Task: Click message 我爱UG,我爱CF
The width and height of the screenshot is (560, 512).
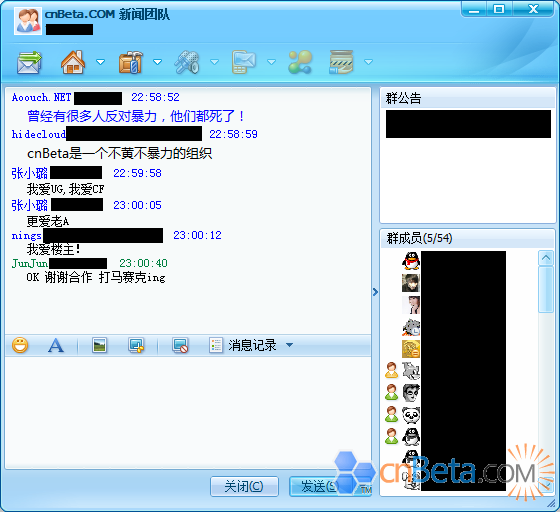Action: pyautogui.click(x=66, y=189)
